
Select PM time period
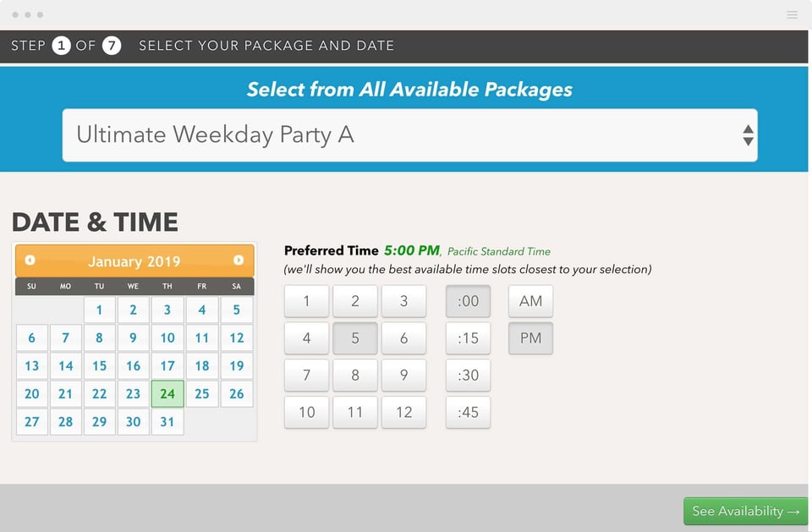530,338
